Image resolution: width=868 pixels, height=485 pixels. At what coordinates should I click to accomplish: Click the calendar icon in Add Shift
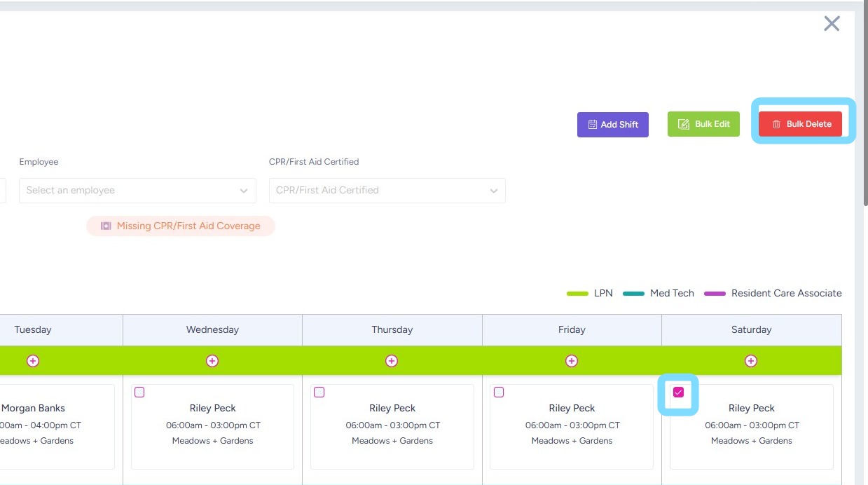tap(593, 125)
